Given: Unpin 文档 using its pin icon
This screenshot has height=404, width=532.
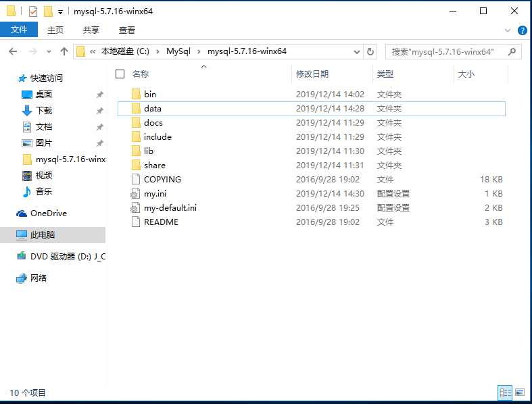Looking at the screenshot, I should pos(100,127).
